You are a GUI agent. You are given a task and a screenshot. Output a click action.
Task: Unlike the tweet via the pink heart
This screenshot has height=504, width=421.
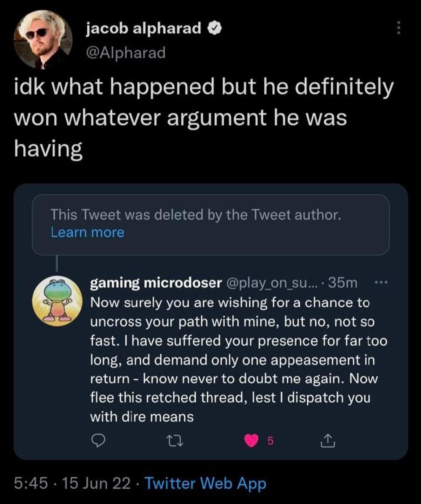251,441
